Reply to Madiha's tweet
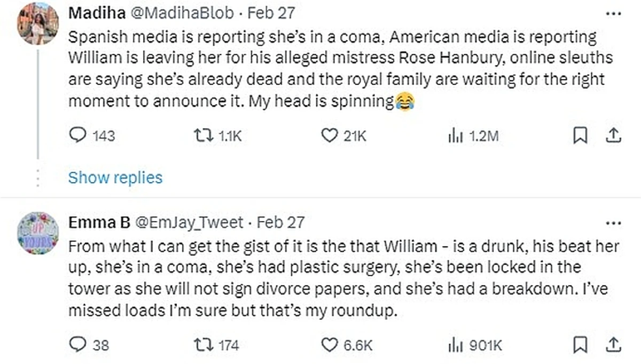Screen dimensions: 641x364 78,137
